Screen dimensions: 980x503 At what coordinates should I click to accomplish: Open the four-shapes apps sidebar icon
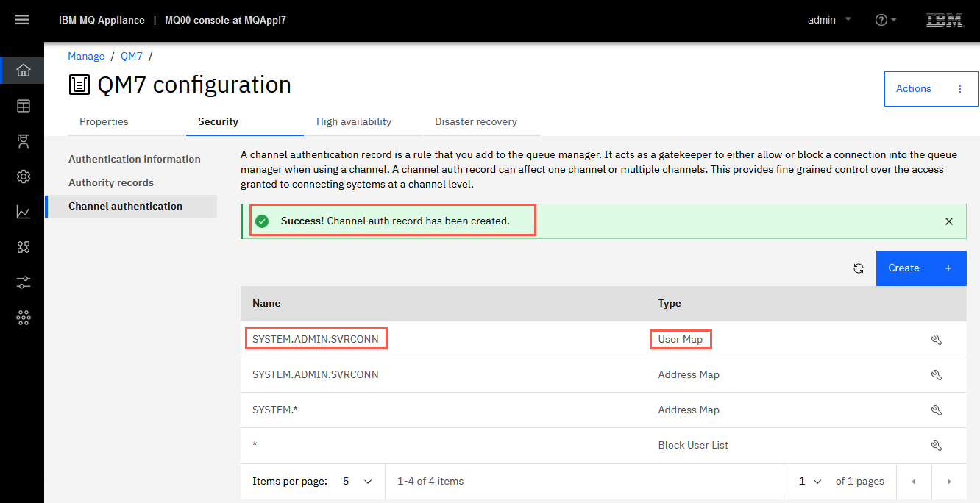pyautogui.click(x=24, y=247)
